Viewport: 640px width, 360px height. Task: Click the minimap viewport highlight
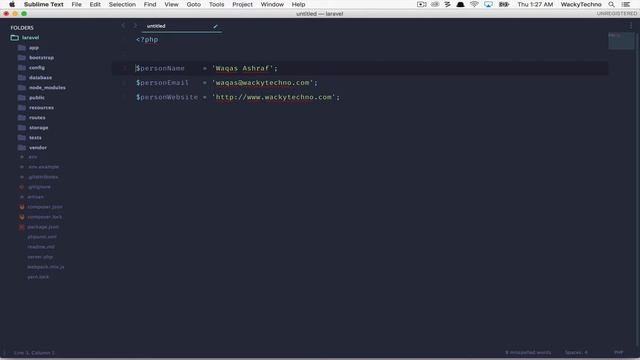(x=621, y=41)
